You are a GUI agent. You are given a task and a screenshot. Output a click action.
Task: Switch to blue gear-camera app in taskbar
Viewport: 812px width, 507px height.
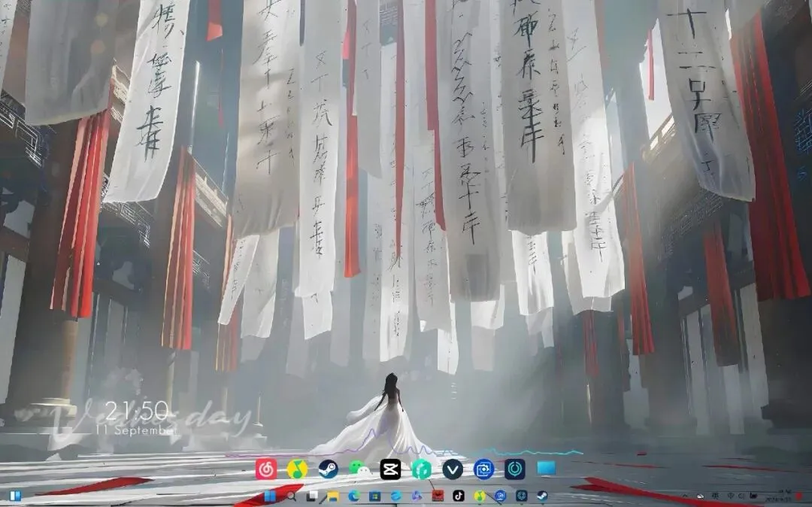[x=500, y=496]
